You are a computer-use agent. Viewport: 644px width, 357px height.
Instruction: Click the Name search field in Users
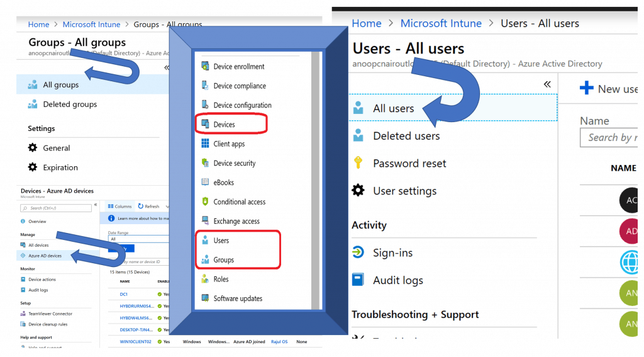point(609,137)
